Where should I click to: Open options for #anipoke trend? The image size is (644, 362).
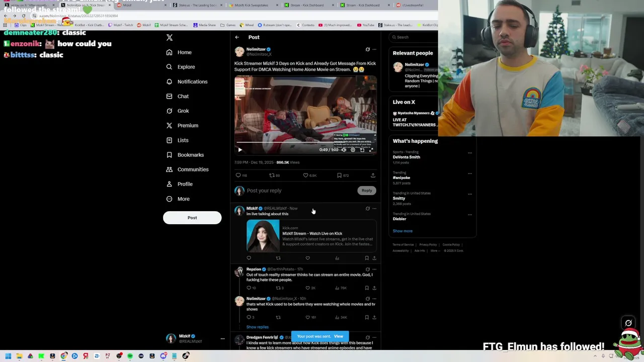pyautogui.click(x=470, y=173)
